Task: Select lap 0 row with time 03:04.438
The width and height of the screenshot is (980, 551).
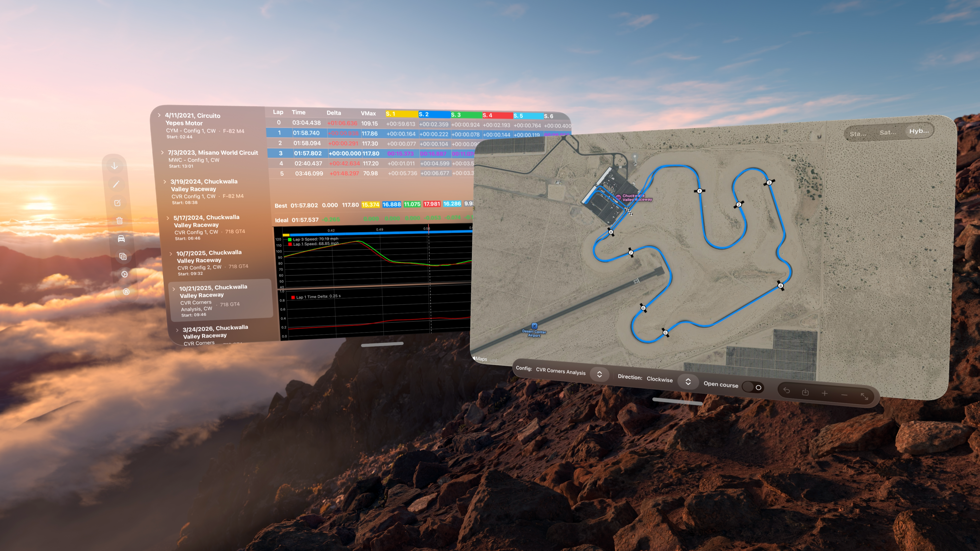Action: pyautogui.click(x=419, y=123)
